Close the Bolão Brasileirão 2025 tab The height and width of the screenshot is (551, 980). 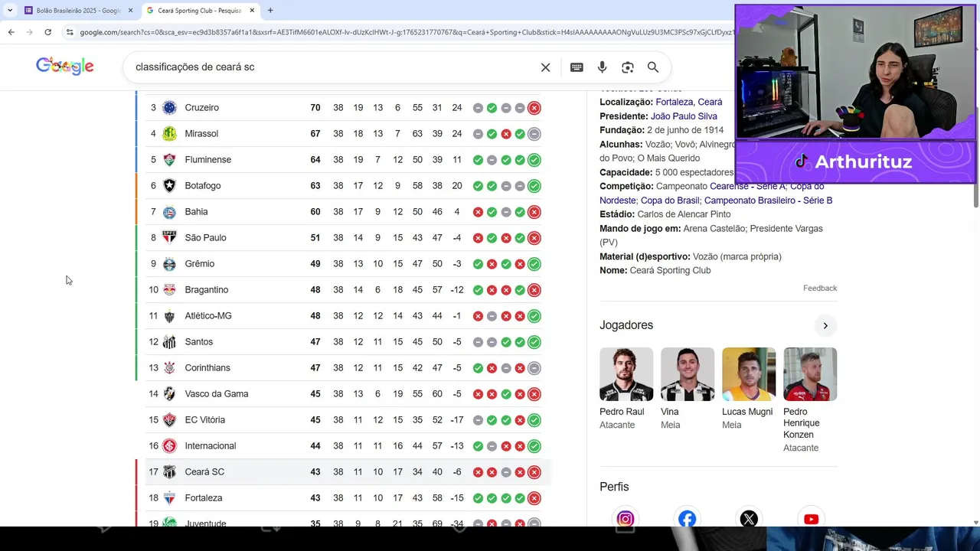click(x=130, y=10)
